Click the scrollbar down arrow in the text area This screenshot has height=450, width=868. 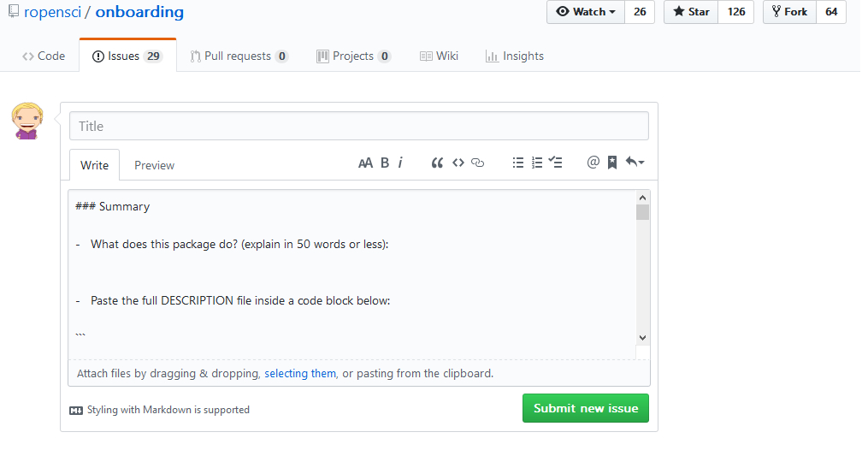643,338
